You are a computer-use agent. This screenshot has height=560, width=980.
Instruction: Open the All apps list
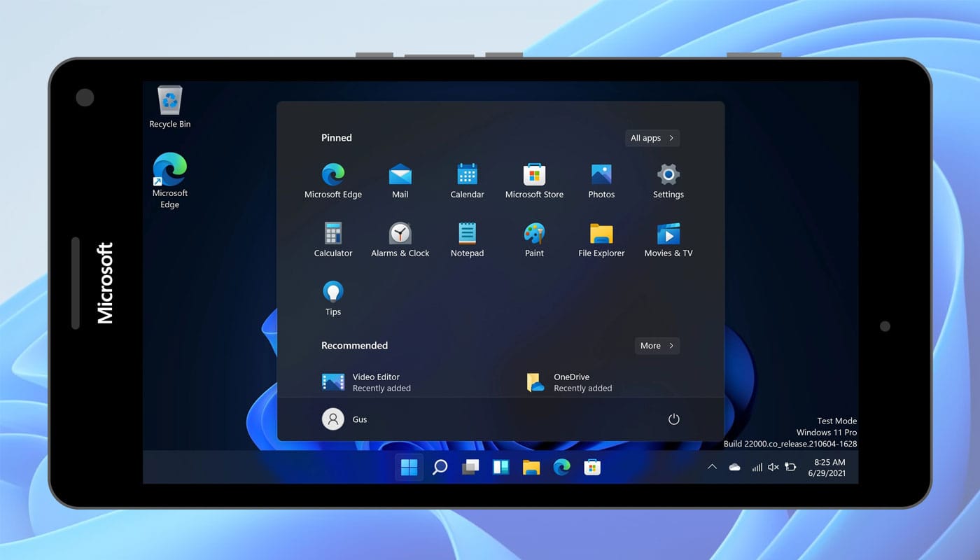tap(652, 138)
